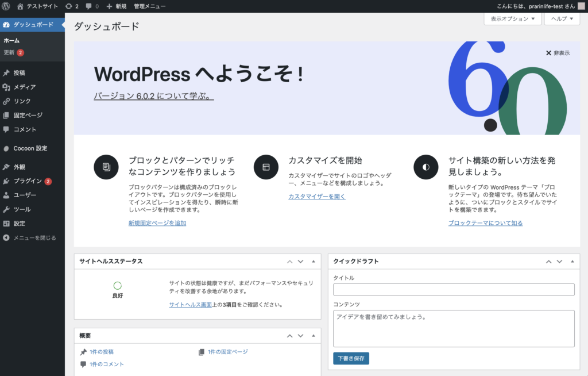Image resolution: width=588 pixels, height=376 pixels.
Task: Click the customizer layout circle icon
Action: [266, 167]
